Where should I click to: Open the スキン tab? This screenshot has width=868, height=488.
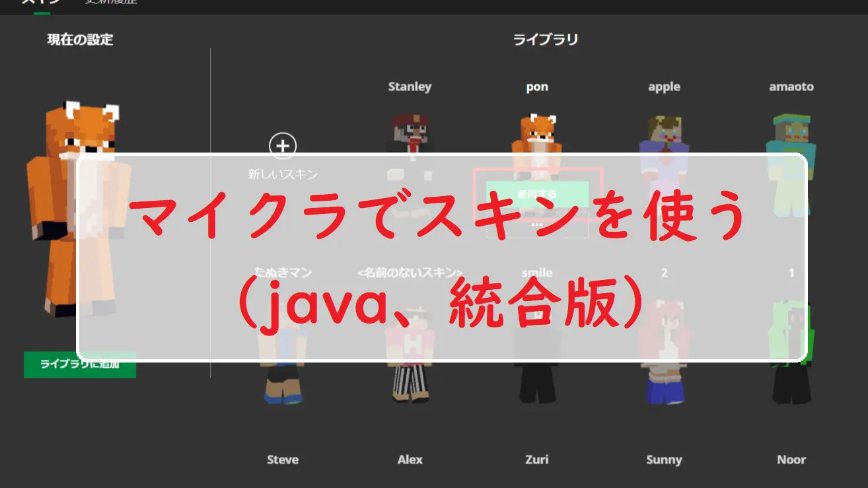(x=41, y=2)
